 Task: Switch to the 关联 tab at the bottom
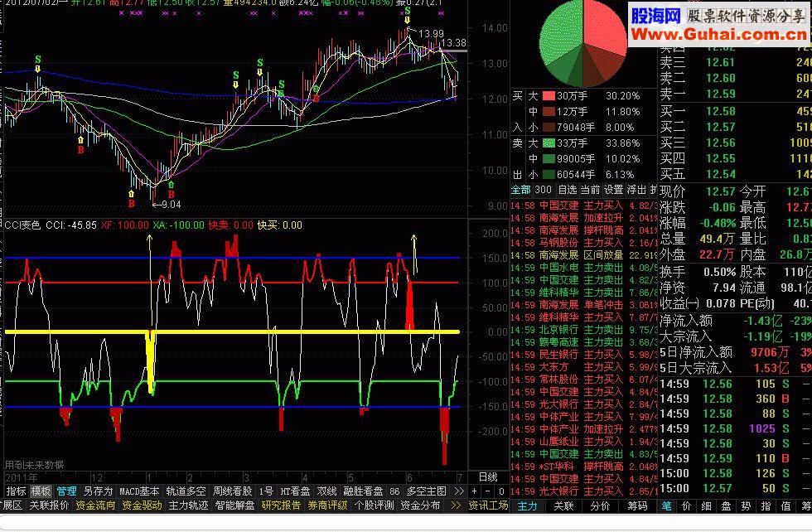(x=564, y=506)
